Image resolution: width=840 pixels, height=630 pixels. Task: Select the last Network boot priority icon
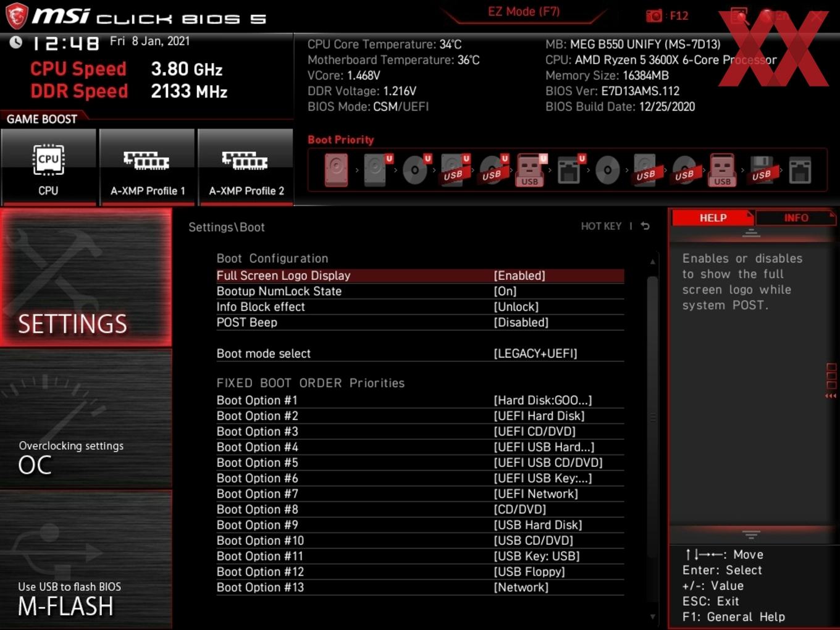(x=800, y=170)
